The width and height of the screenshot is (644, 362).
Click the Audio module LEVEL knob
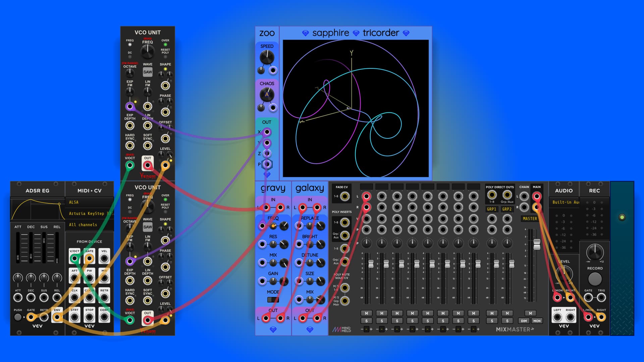pos(564,273)
